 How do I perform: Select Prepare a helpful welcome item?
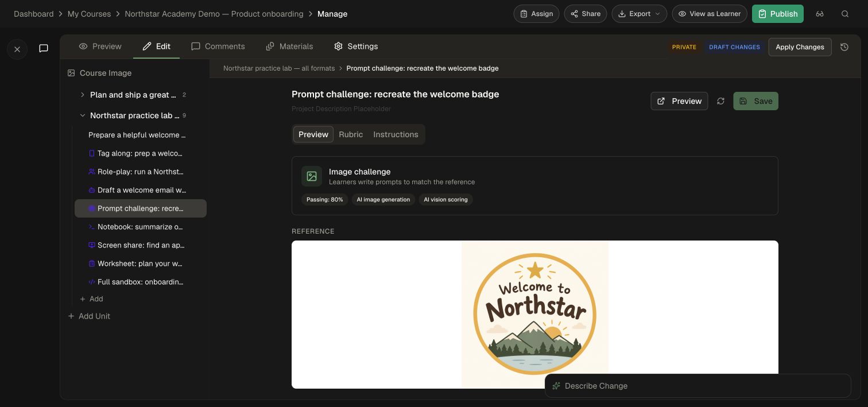point(137,135)
